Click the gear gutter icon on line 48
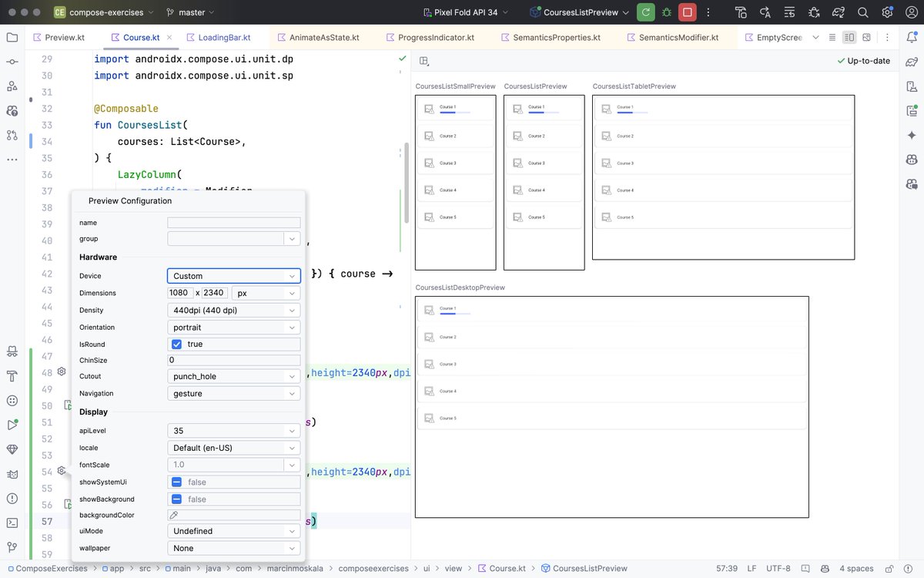 click(x=62, y=372)
